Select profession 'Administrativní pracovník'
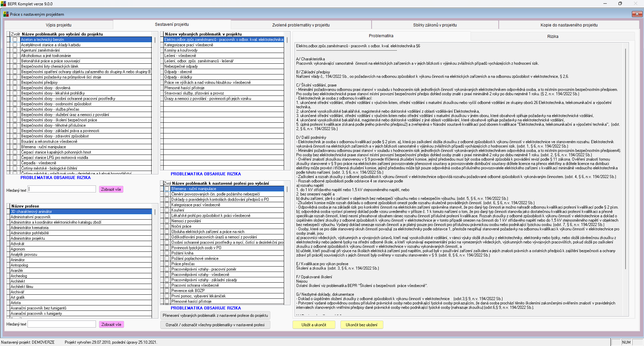644x346 pixels. tap(80, 217)
